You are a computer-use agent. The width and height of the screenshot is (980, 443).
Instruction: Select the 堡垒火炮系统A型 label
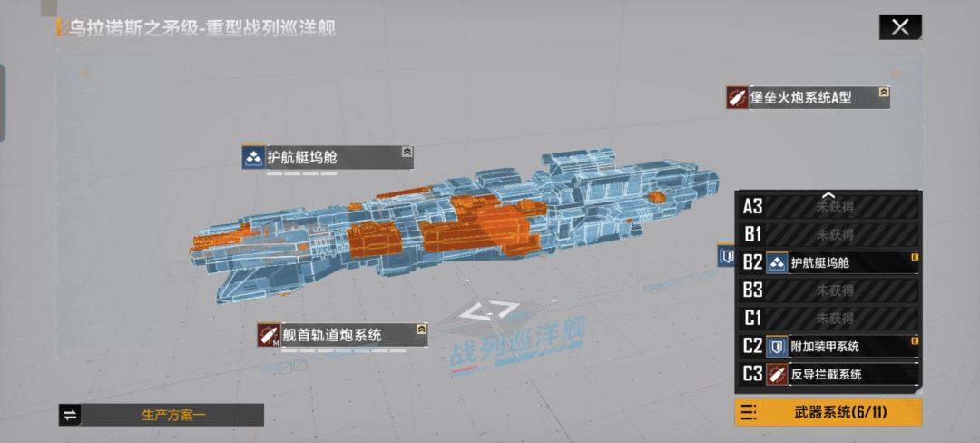(x=800, y=97)
